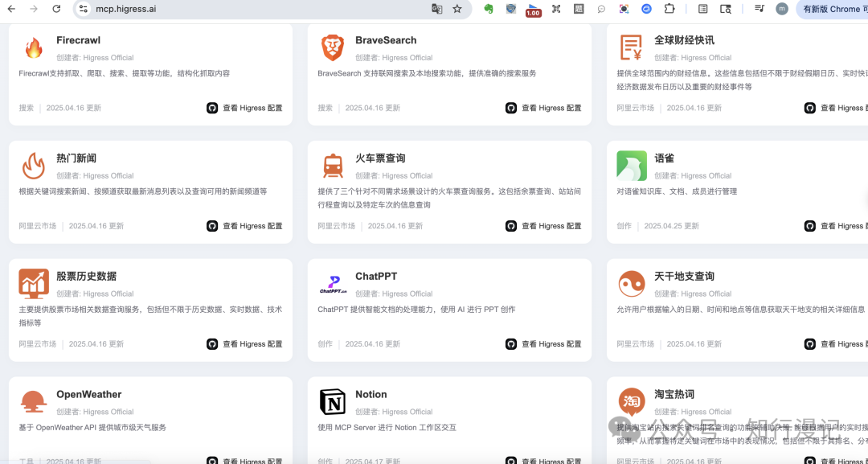Open the 天干地支查询 card title
This screenshot has height=464, width=868.
(684, 277)
